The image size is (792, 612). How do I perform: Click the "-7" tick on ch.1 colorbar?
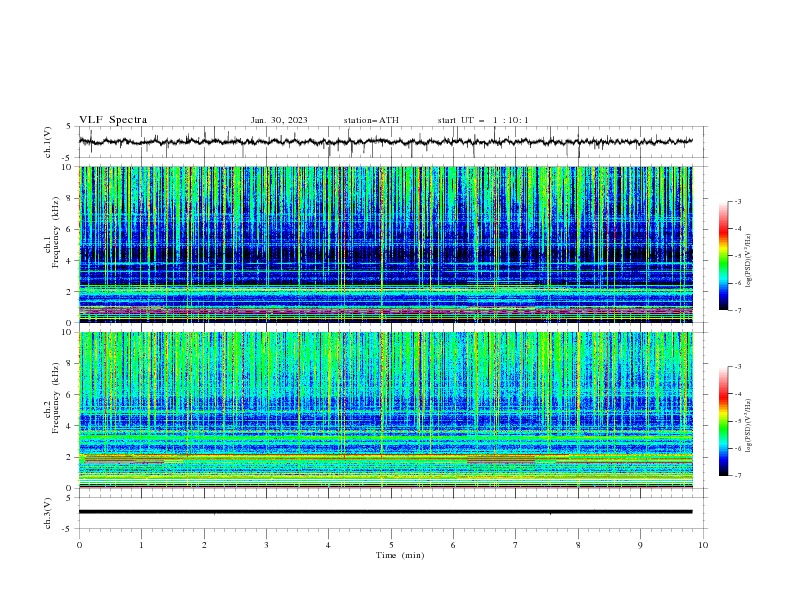(x=738, y=310)
